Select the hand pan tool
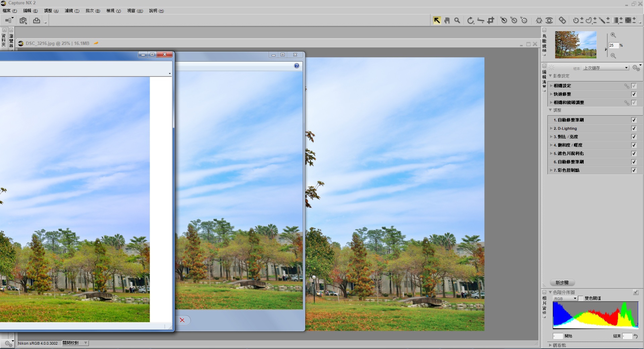The width and height of the screenshot is (644, 349). pos(447,20)
